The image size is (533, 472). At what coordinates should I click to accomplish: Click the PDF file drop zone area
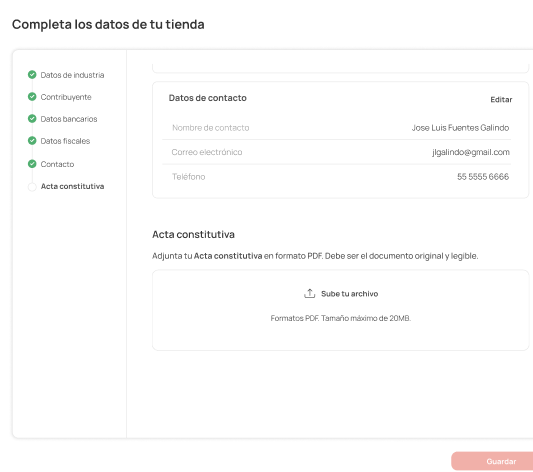(341, 310)
